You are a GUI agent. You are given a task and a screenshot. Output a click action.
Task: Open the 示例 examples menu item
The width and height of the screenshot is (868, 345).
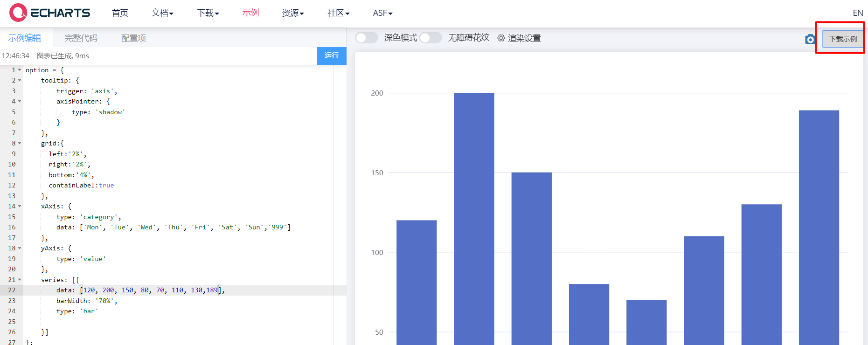[250, 13]
